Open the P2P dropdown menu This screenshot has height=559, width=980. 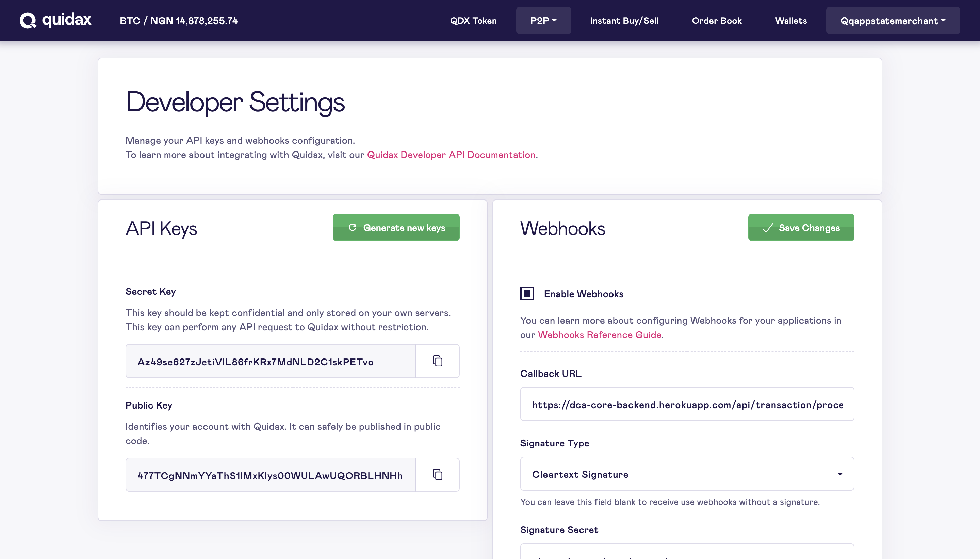click(x=543, y=21)
